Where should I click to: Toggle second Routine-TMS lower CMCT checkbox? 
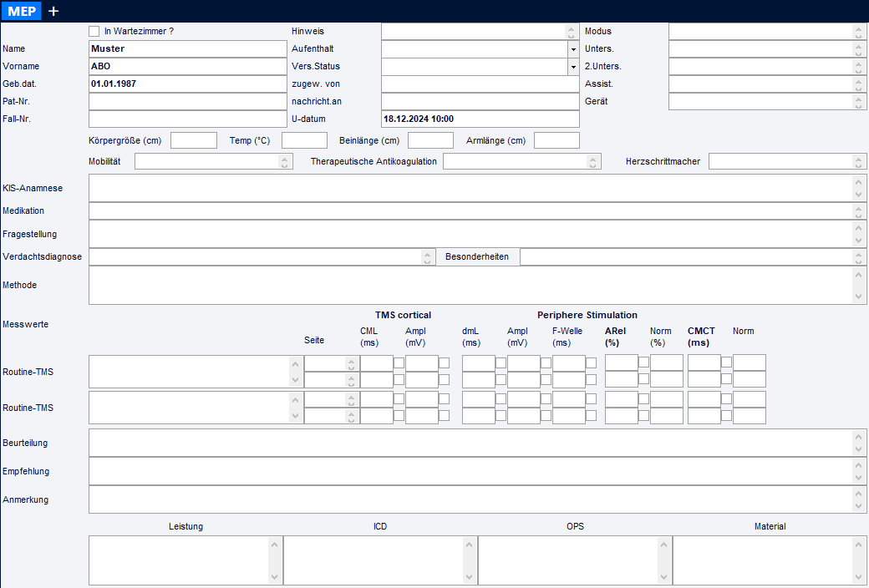(727, 415)
